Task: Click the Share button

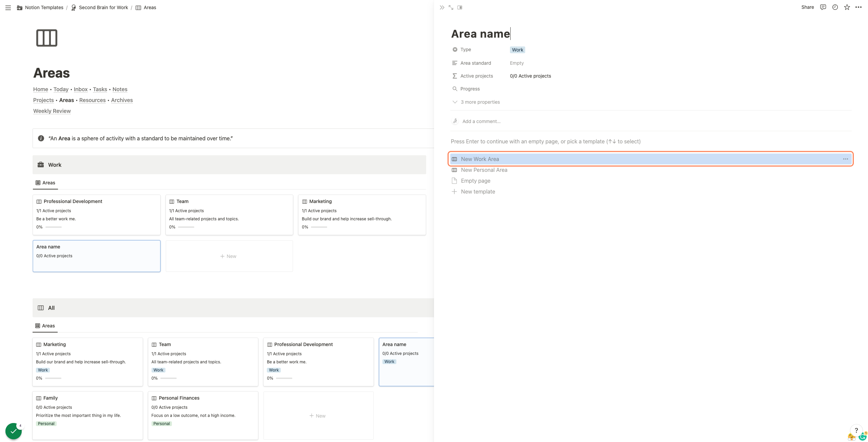Action: coord(807,7)
